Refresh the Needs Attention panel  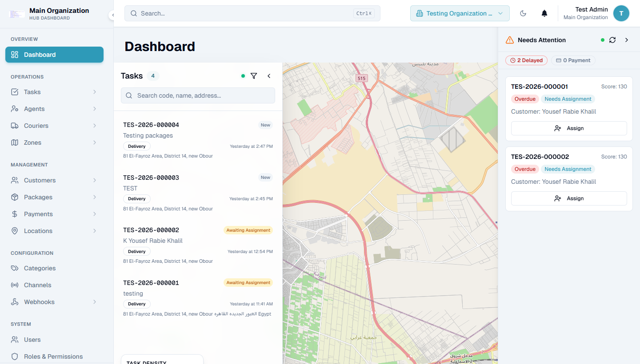pyautogui.click(x=612, y=40)
